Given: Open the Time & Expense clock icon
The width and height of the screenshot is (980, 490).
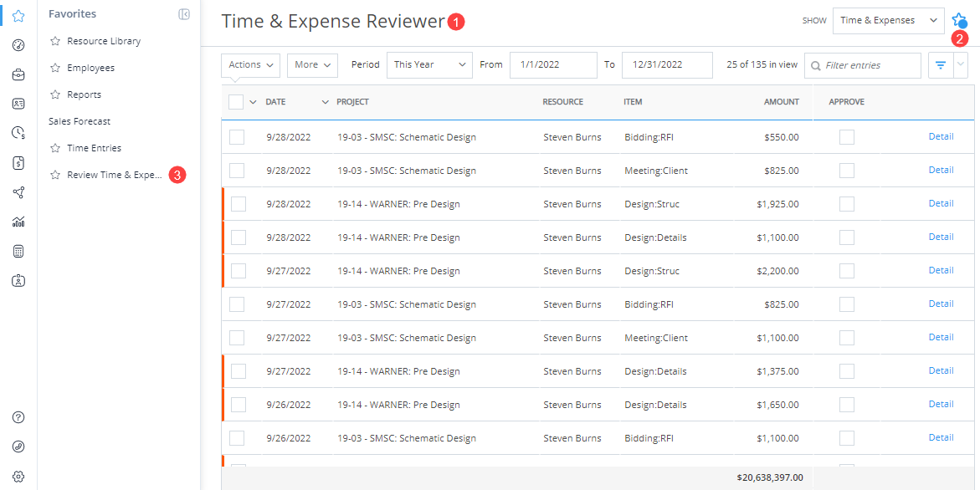Looking at the screenshot, I should tap(18, 133).
